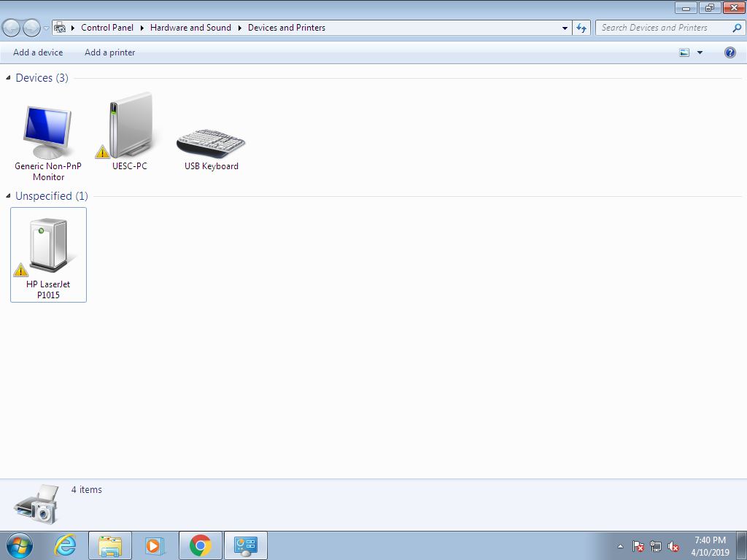Expand the arrow after Hardware and Sound

pos(239,28)
